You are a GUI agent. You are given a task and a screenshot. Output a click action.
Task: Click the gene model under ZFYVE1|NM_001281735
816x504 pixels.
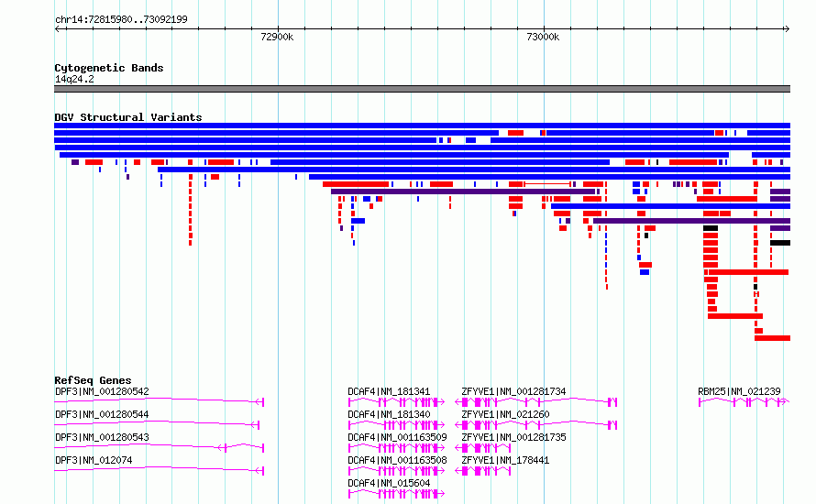483,448
